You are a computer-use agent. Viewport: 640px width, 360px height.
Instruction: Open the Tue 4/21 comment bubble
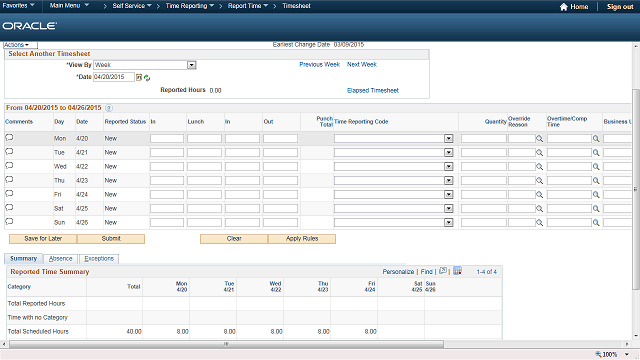point(9,151)
